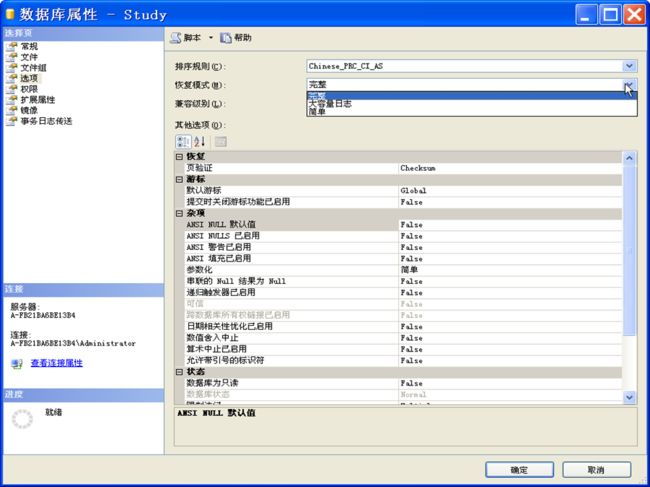Viewport: 650px width, 487px height.
Task: Click the icon next to 常规
Action: pyautogui.click(x=12, y=46)
